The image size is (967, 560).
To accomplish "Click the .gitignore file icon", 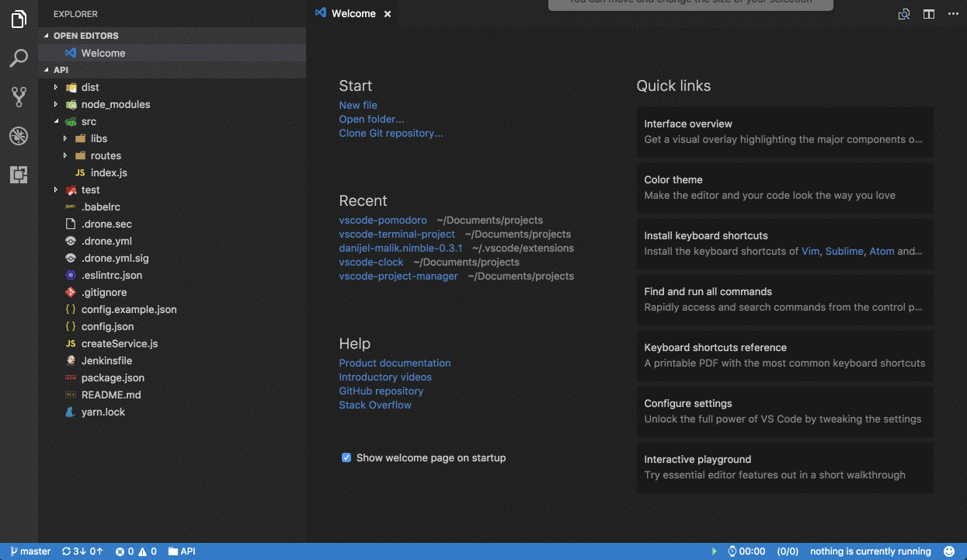I will coord(71,292).
